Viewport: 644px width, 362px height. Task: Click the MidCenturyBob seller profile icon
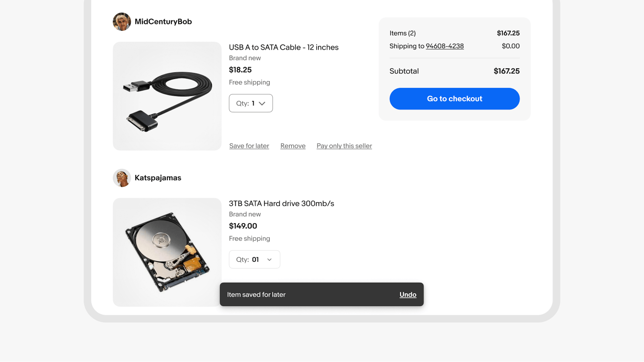[x=121, y=21]
